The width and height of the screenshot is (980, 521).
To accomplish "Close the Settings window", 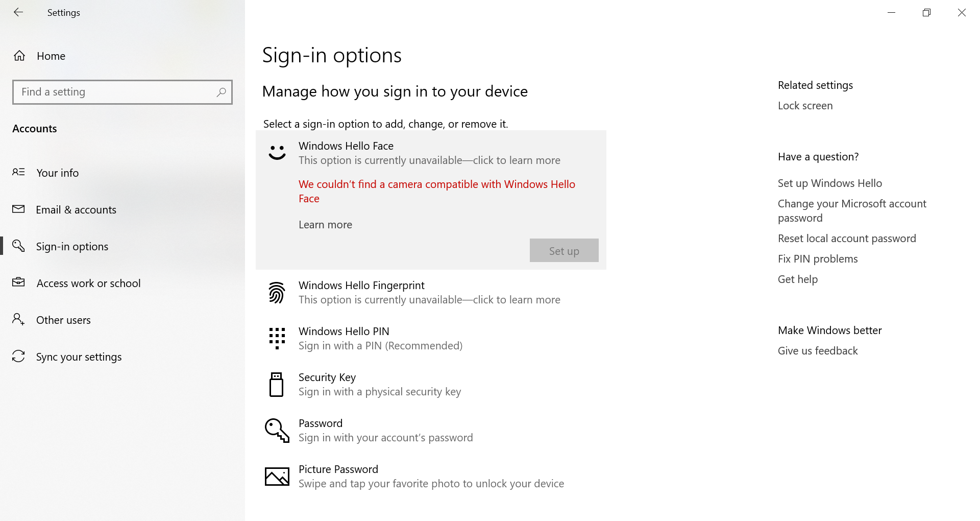I will pos(962,12).
